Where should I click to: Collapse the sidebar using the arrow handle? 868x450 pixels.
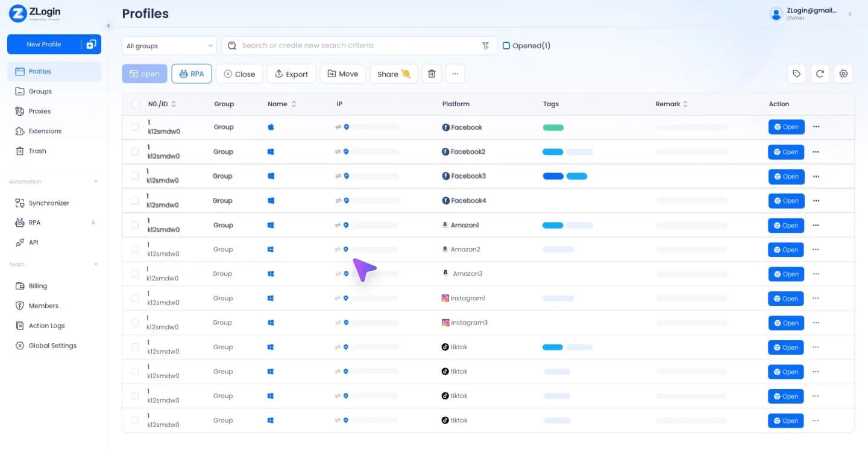108,26
